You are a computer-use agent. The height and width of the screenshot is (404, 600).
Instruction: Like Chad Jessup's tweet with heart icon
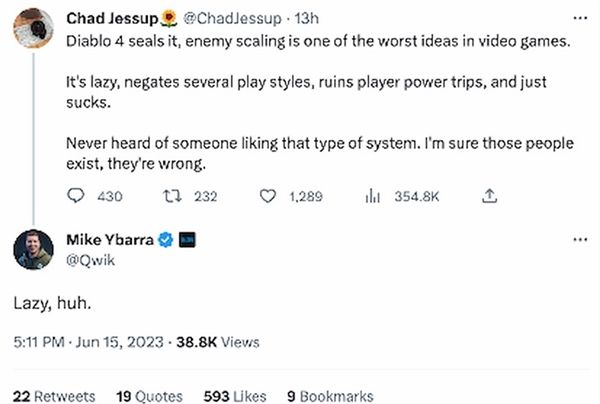click(267, 196)
